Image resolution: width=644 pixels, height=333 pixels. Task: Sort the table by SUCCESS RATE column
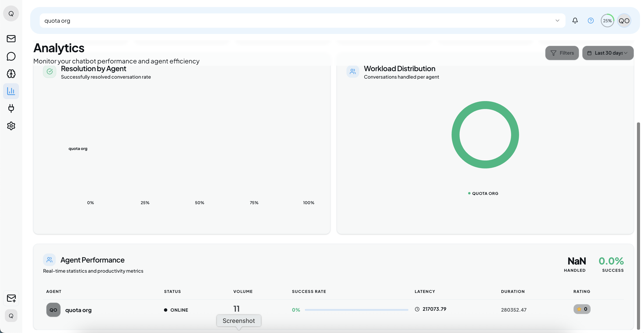[309, 291]
